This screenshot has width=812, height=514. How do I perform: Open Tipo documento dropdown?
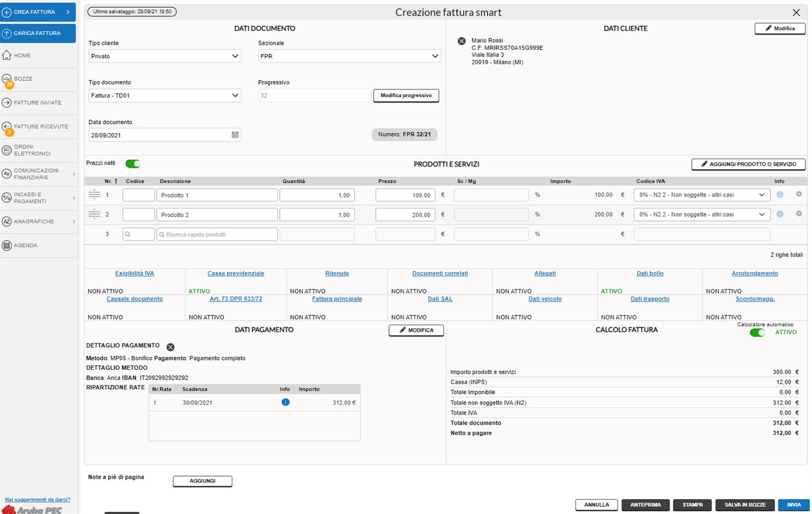pos(165,95)
